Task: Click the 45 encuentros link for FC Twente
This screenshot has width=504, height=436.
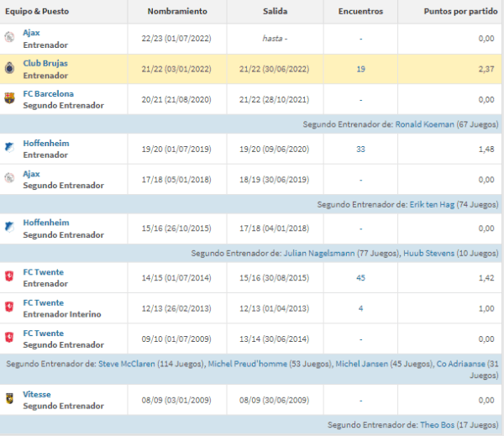Action: (x=360, y=278)
